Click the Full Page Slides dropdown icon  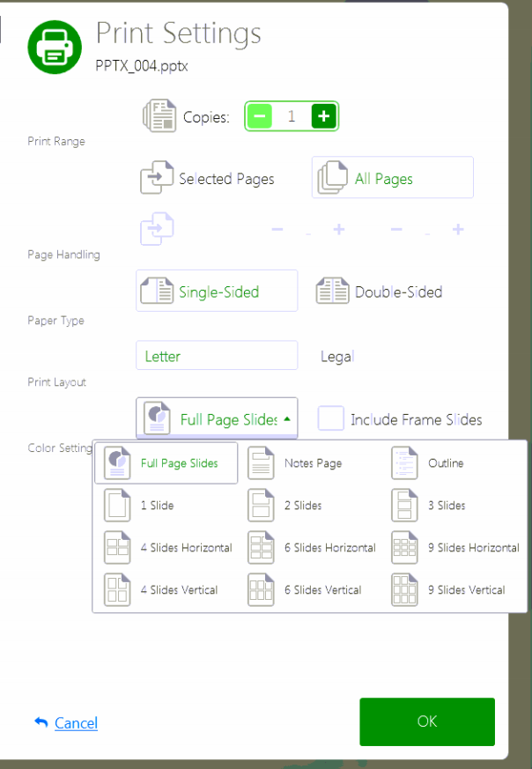[157, 418]
